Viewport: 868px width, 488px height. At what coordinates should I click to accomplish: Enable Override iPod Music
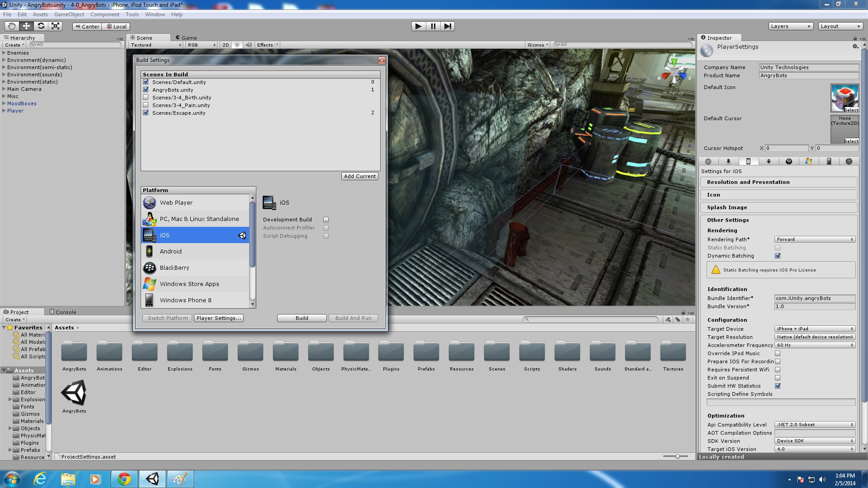pyautogui.click(x=778, y=353)
